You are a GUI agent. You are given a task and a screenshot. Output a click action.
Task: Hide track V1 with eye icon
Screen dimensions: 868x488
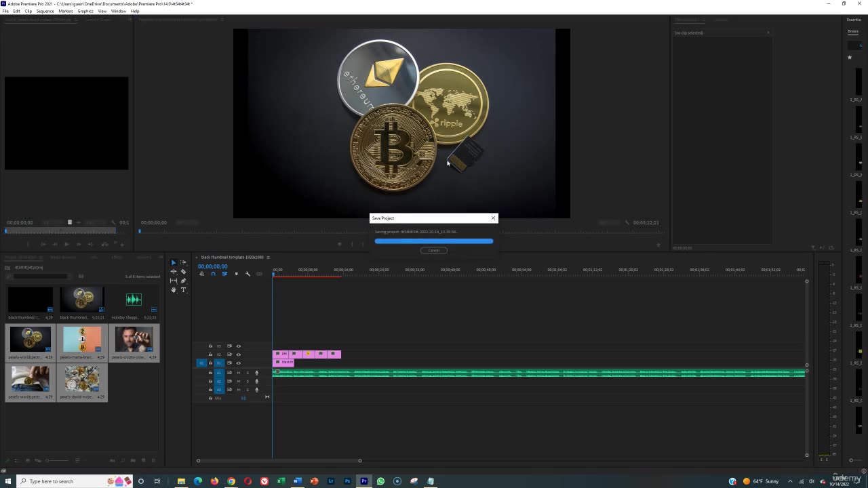point(238,363)
